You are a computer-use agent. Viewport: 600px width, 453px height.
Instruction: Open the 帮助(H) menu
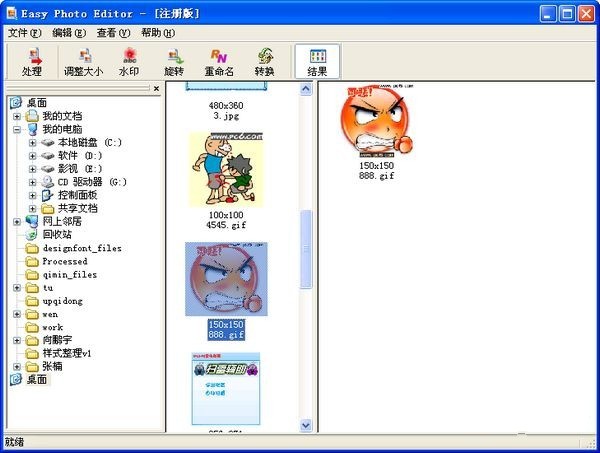click(158, 33)
